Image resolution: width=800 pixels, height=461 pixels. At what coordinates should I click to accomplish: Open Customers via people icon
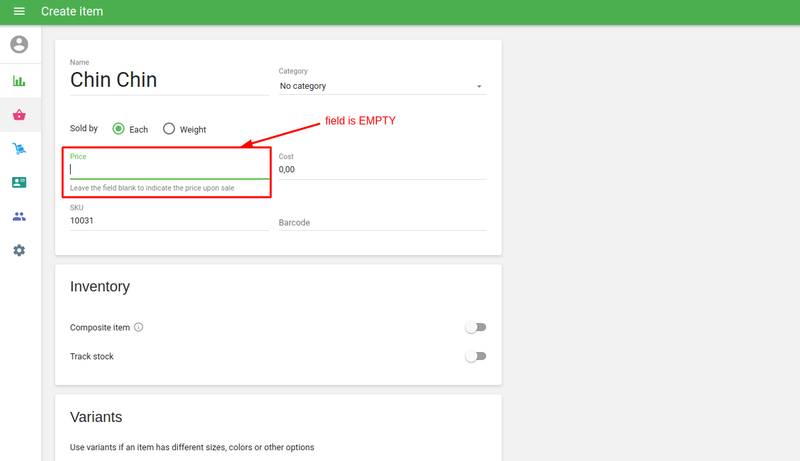(x=19, y=216)
